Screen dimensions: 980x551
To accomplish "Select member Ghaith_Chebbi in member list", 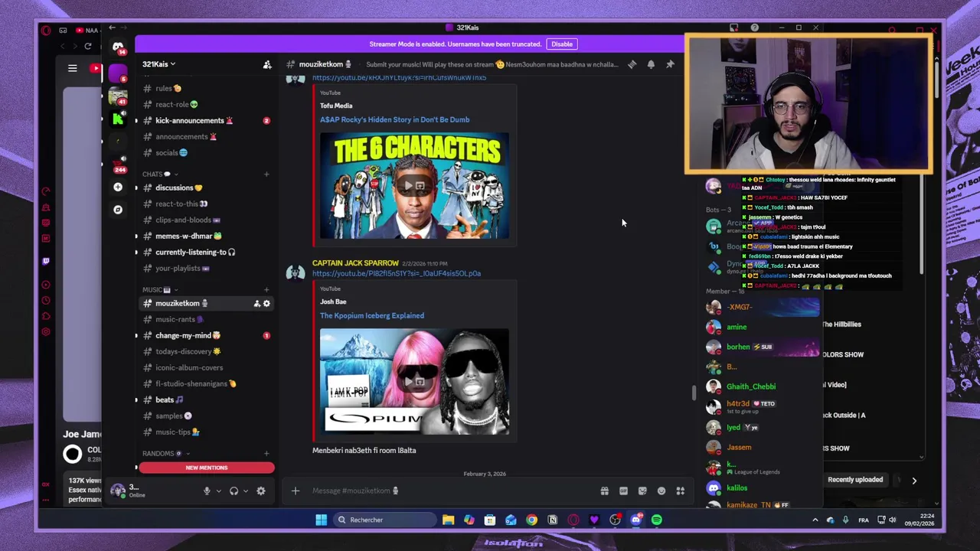I will pyautogui.click(x=750, y=387).
